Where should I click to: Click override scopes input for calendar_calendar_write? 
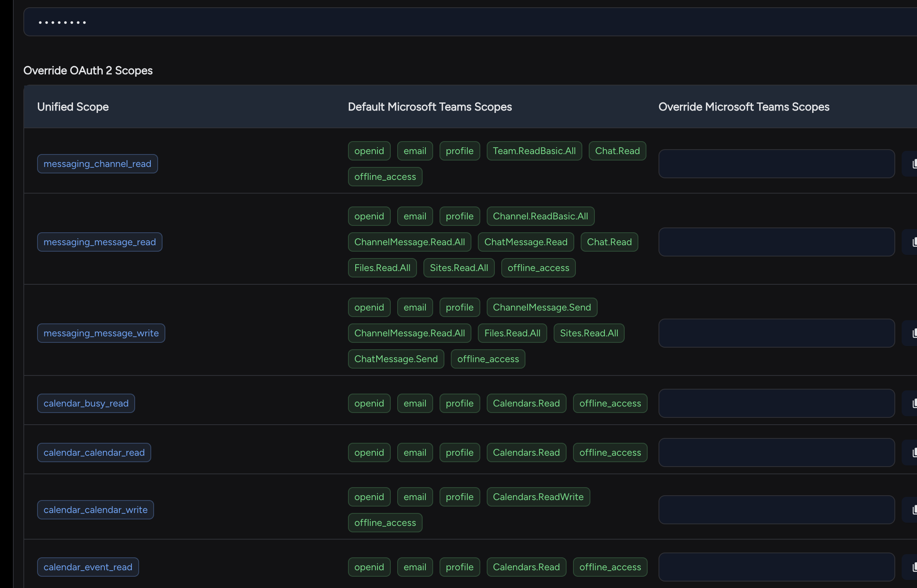777,510
